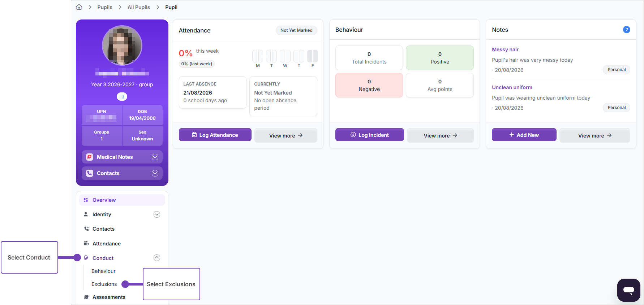Click the Assessments graduation cap icon
644x305 pixels.
[x=86, y=297]
